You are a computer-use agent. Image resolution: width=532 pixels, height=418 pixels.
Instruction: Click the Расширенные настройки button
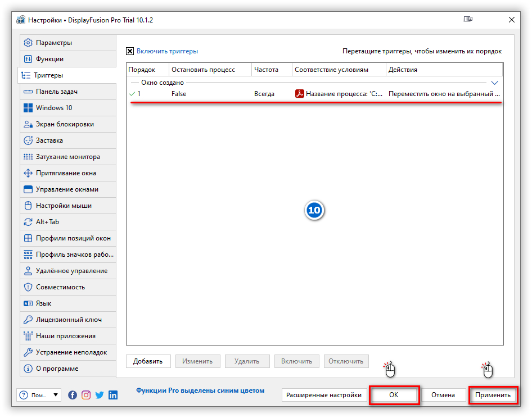324,395
